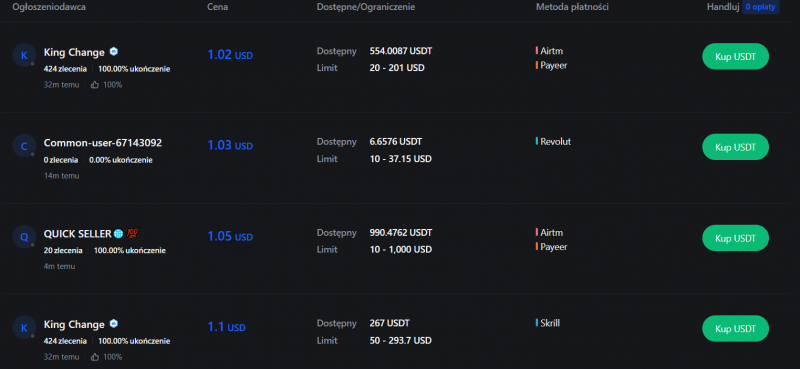Open King Change profile in 1.1 USD offer
This screenshot has height=369, width=800.
74,325
